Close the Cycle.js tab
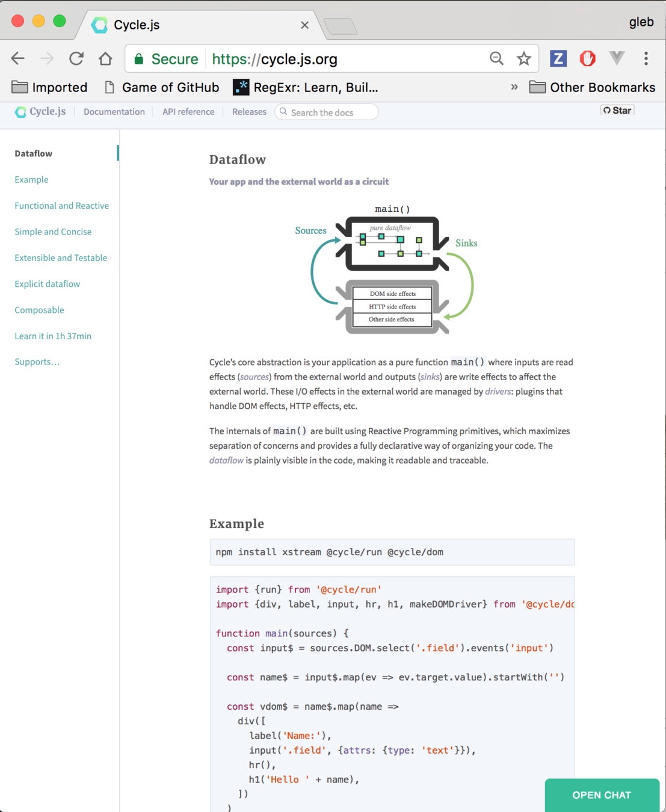The height and width of the screenshot is (812, 666). (304, 25)
